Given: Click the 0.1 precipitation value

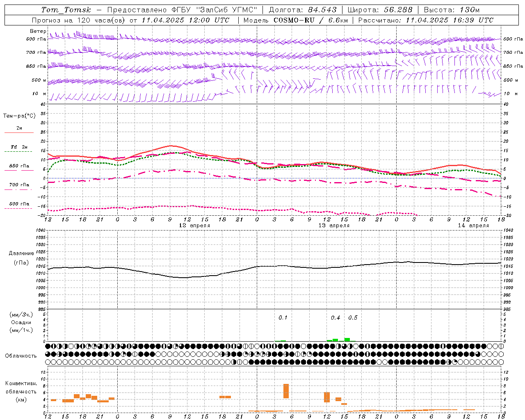Looking at the screenshot, I should 283,318.
